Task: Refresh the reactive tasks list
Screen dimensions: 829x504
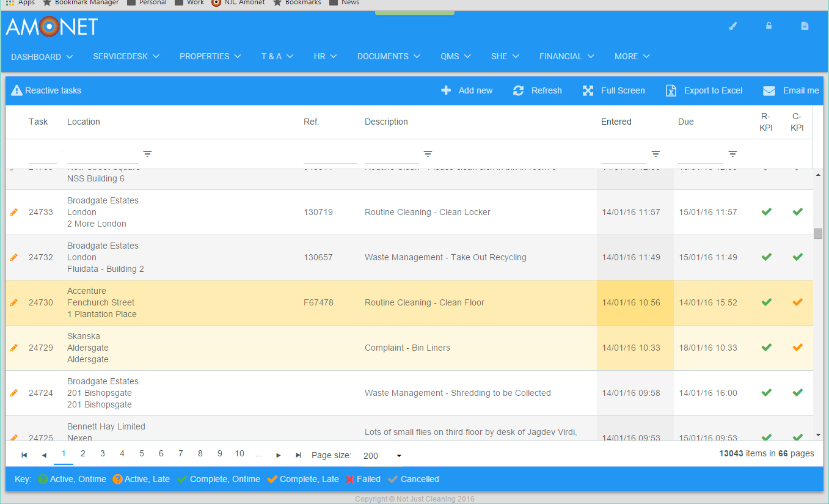Action: click(x=538, y=90)
